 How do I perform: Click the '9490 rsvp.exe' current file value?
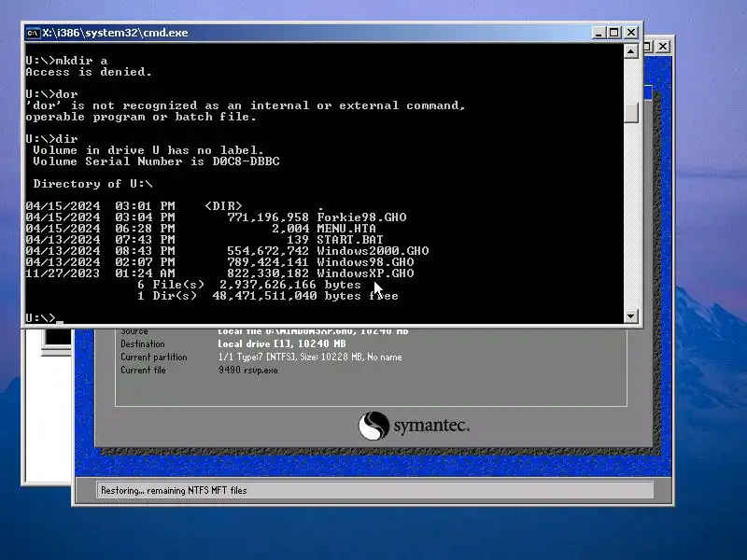tap(248, 370)
